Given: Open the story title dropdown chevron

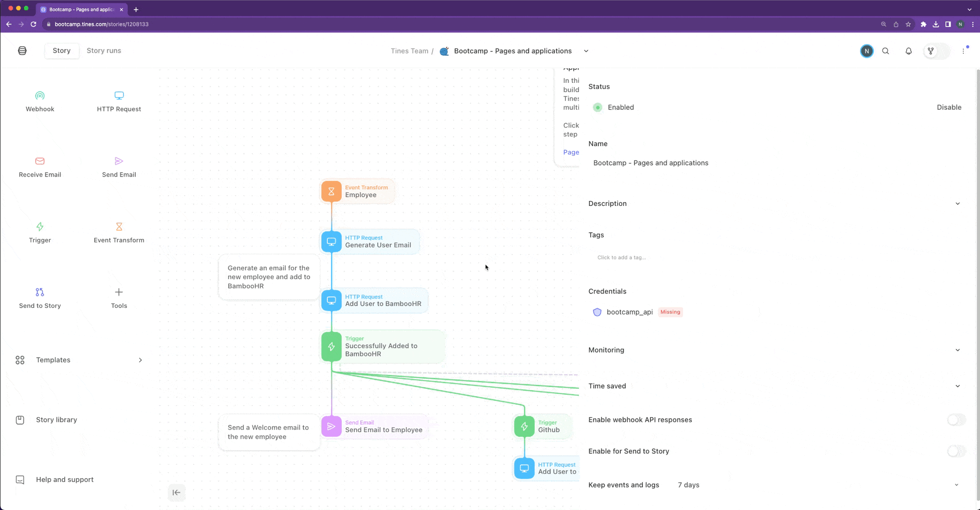Looking at the screenshot, I should (x=586, y=51).
